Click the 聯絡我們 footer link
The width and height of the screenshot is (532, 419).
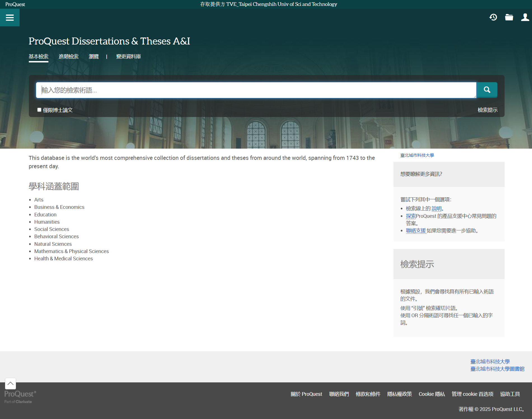click(339, 394)
